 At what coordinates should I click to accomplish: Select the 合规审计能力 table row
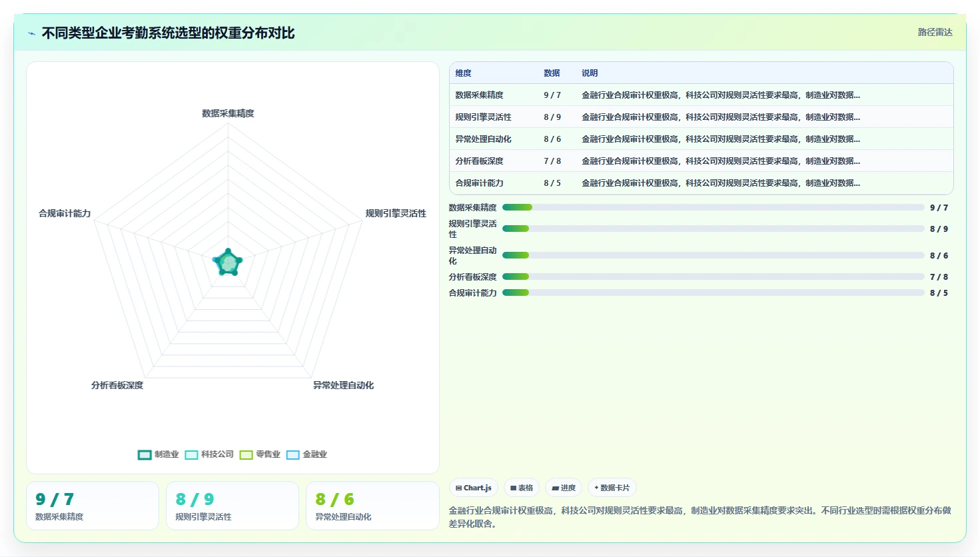click(702, 183)
